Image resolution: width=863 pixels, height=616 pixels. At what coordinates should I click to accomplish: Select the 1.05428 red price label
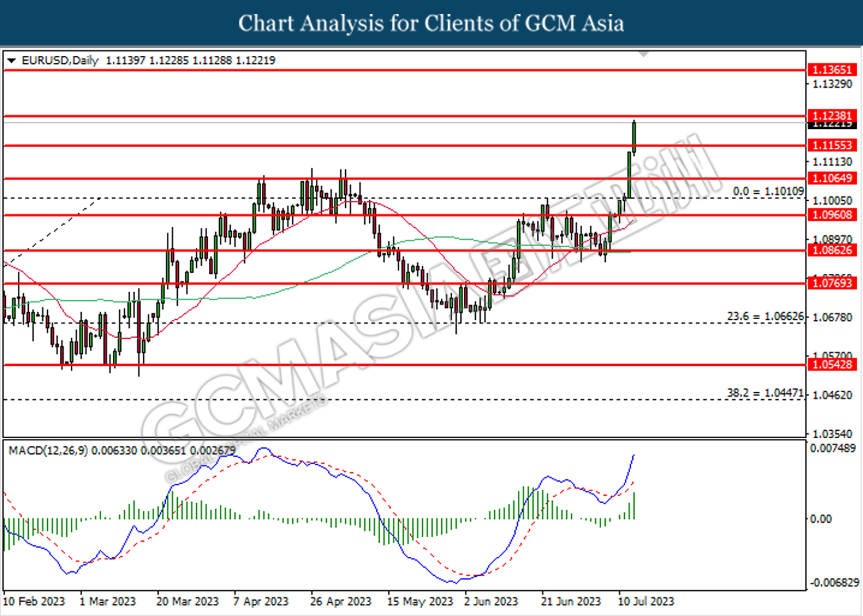(x=831, y=364)
